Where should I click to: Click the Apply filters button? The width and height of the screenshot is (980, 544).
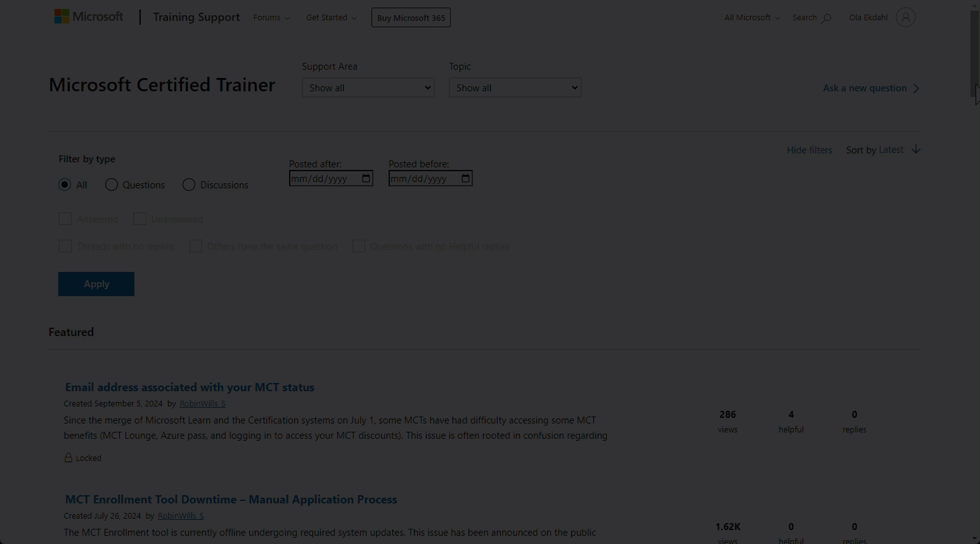[x=96, y=284]
